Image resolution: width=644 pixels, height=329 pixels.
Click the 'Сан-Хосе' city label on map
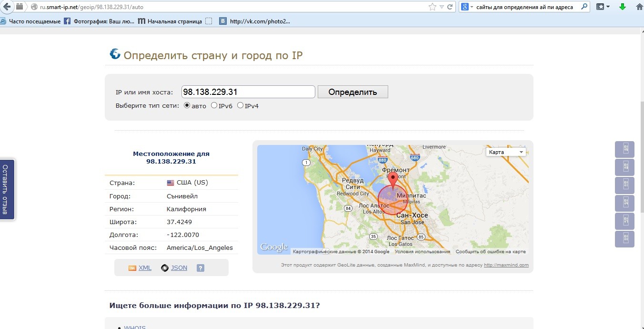point(412,216)
